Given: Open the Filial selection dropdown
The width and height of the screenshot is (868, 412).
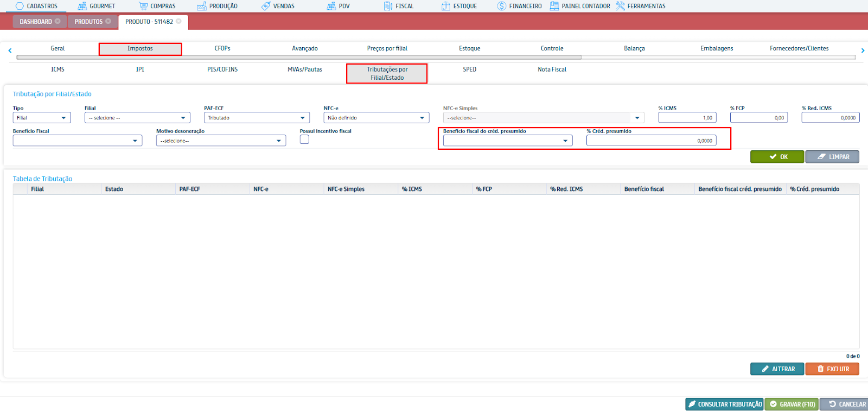Looking at the screenshot, I should click(137, 118).
